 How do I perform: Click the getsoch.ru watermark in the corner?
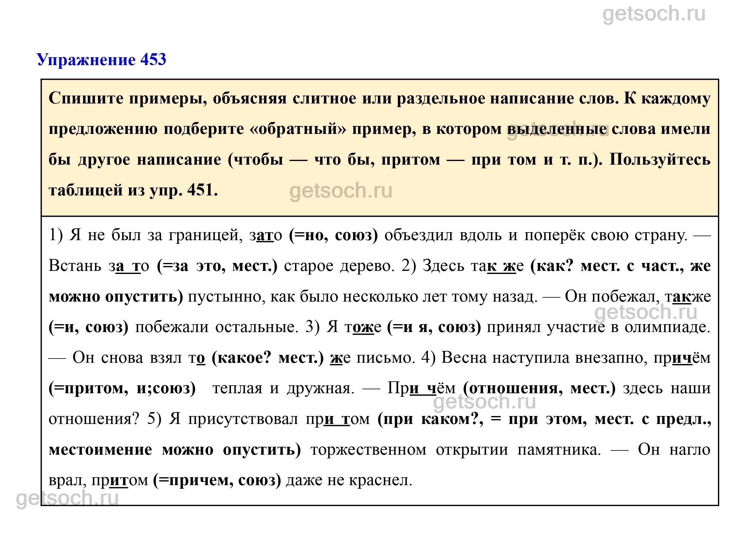67,498
